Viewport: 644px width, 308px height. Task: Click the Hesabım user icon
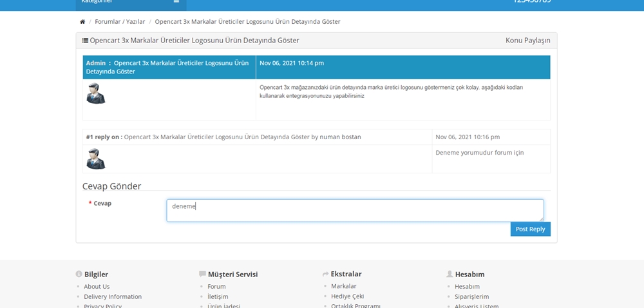450,274
